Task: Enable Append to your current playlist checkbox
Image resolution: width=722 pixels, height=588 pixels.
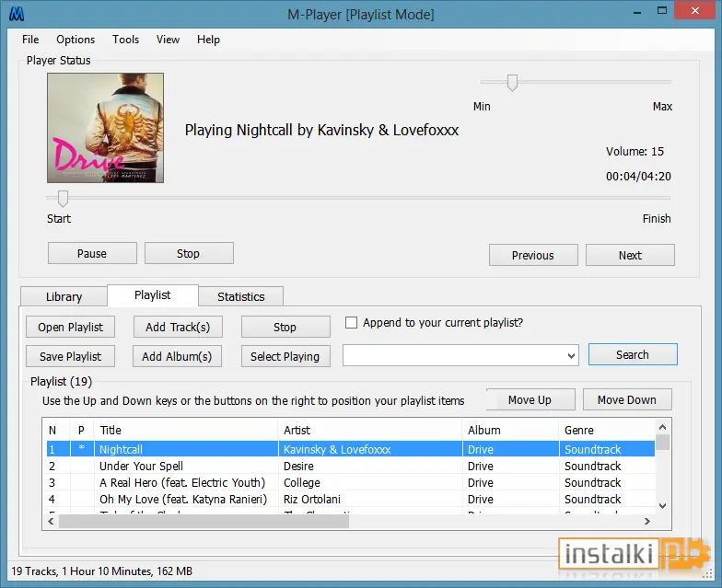Action: 352,322
